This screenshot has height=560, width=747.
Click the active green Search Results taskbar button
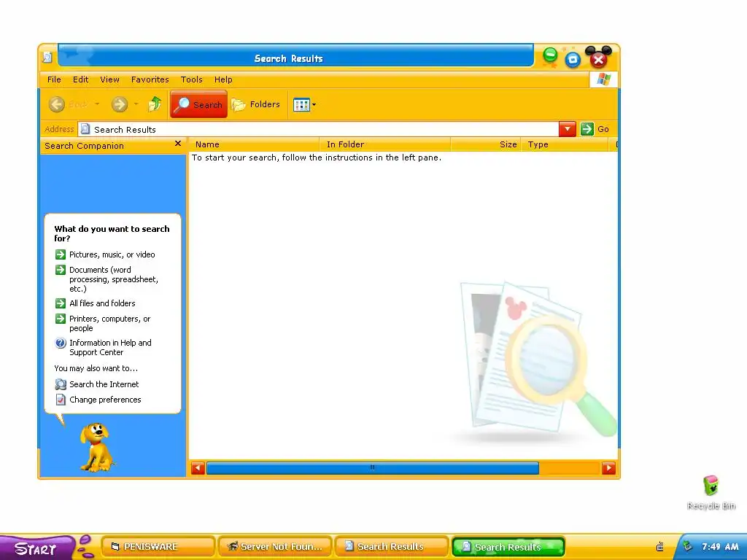[508, 547]
